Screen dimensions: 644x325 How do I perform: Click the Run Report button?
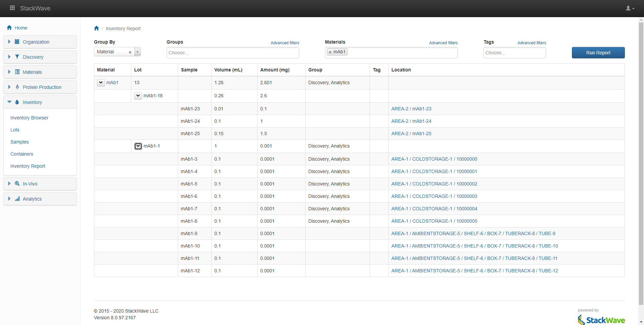click(x=598, y=53)
